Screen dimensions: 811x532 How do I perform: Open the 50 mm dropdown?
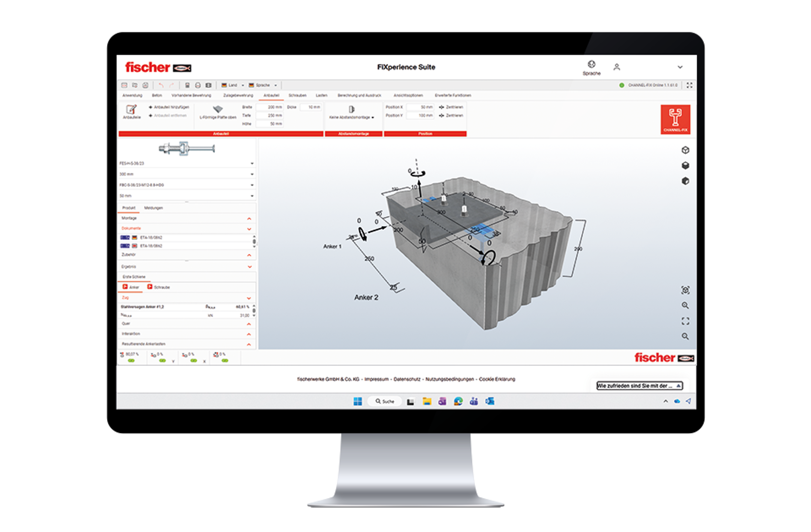point(187,196)
